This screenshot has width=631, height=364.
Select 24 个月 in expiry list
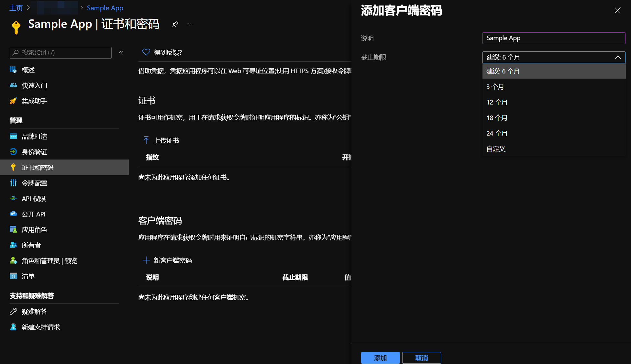(x=497, y=133)
